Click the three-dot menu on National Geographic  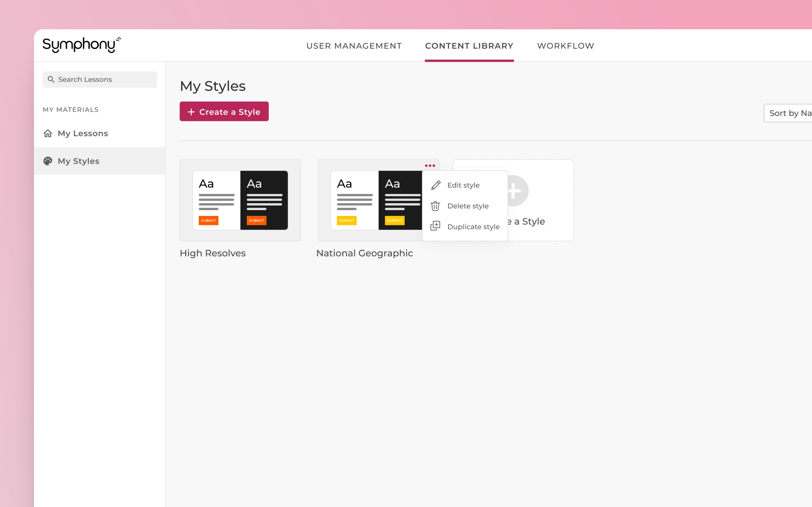[430, 166]
